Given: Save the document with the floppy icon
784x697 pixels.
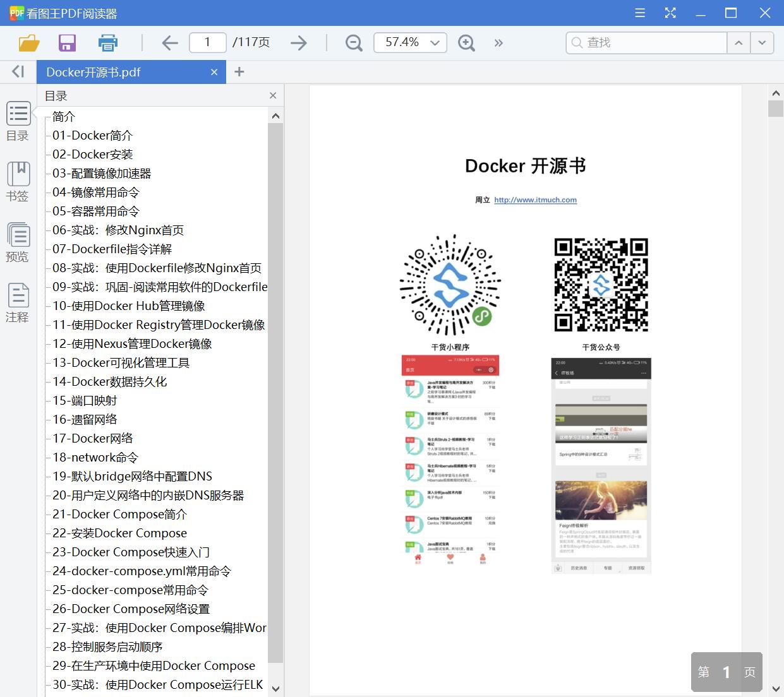Looking at the screenshot, I should (67, 43).
